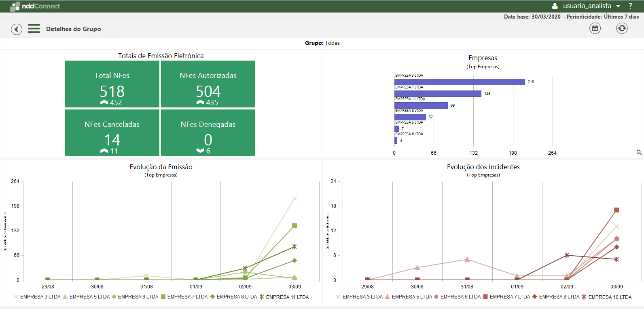Viewport: 644px width, 309px height.
Task: Click the back arrow button
Action: click(17, 29)
